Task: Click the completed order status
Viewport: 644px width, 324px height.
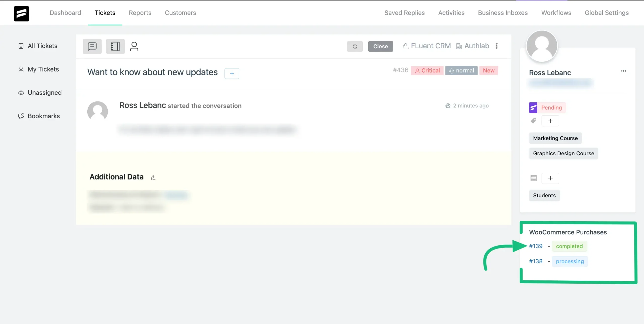Action: coord(569,246)
